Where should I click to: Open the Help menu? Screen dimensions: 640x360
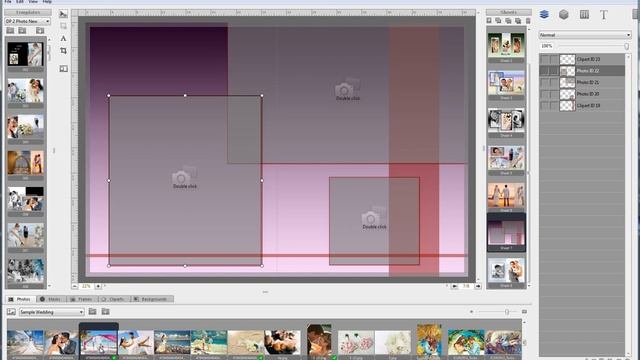pyautogui.click(x=47, y=2)
